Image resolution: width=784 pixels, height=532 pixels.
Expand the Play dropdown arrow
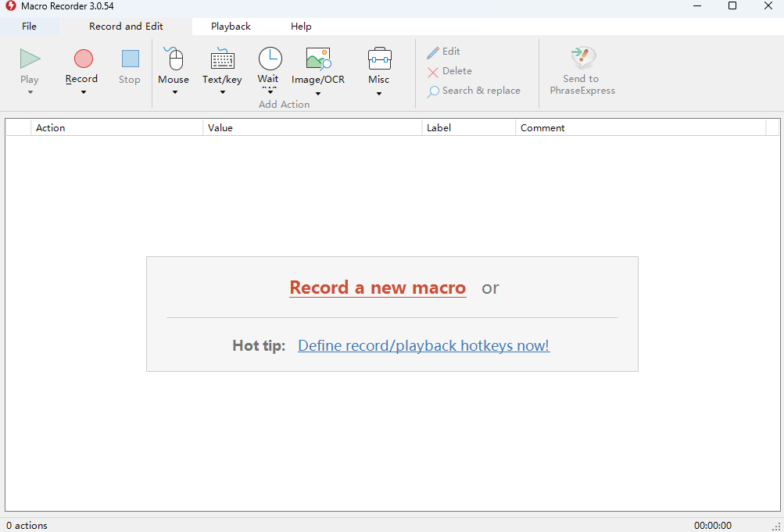30,92
